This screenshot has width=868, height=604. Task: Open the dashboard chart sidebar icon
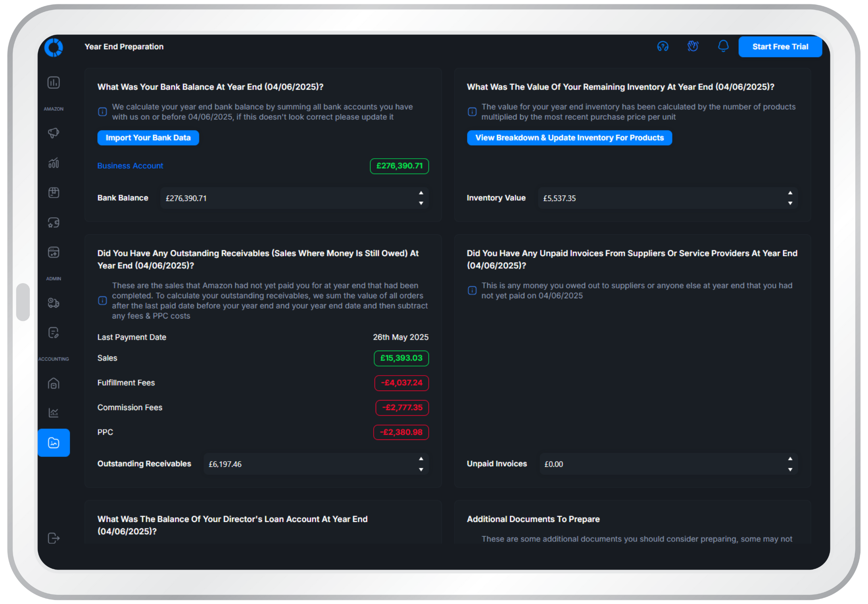(x=54, y=82)
